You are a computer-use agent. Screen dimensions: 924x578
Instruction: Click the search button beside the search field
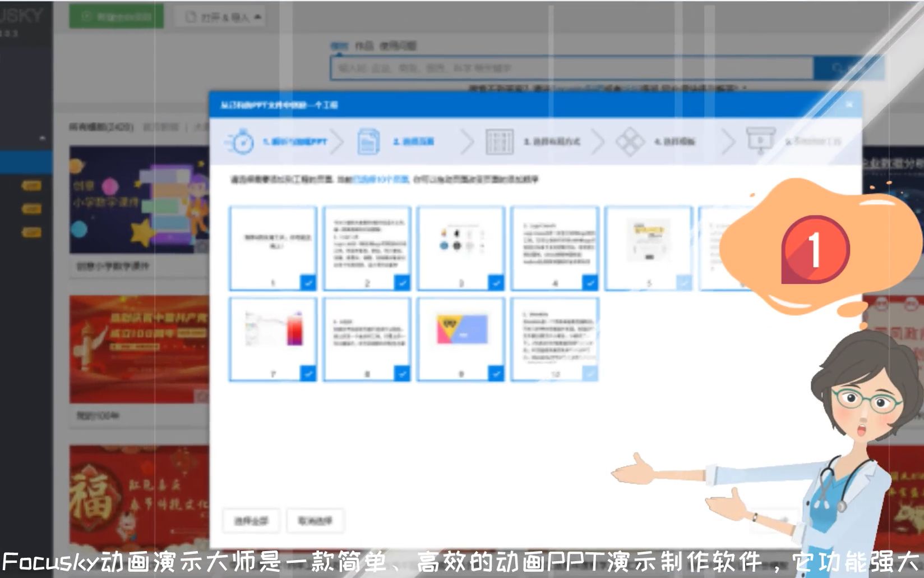[x=848, y=68]
